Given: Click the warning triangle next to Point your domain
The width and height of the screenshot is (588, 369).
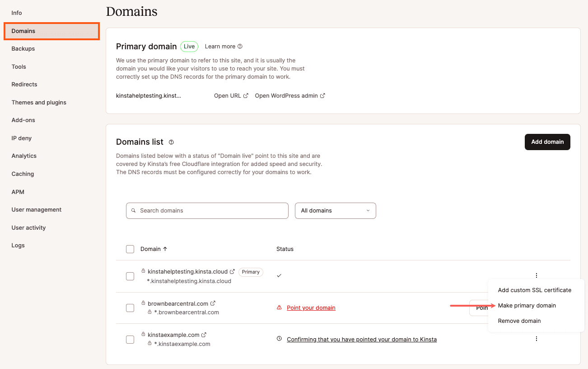Looking at the screenshot, I should click(x=280, y=307).
